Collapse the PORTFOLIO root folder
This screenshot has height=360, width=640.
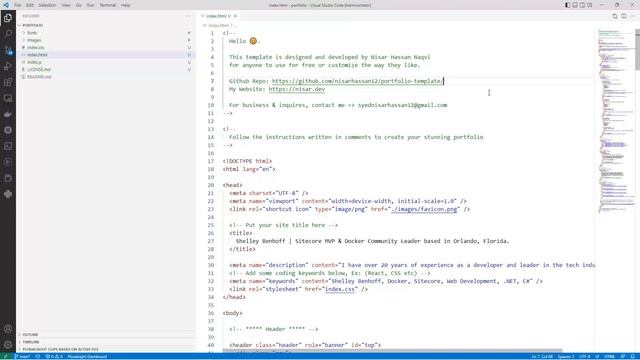106,25
